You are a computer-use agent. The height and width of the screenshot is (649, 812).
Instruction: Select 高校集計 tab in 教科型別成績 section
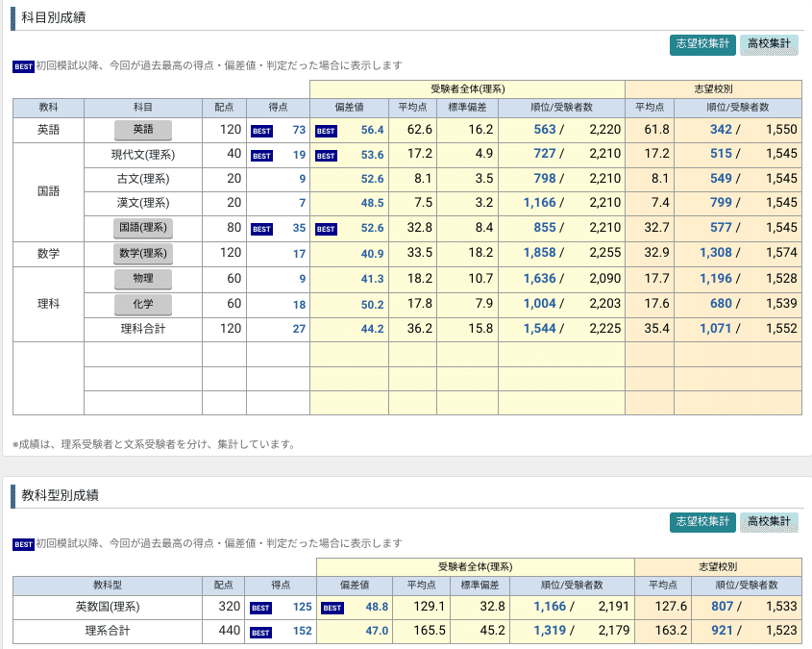coord(769,521)
